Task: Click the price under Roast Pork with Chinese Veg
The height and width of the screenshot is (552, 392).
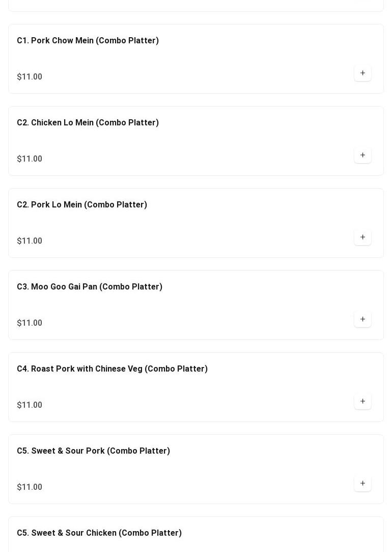Action: tap(30, 405)
